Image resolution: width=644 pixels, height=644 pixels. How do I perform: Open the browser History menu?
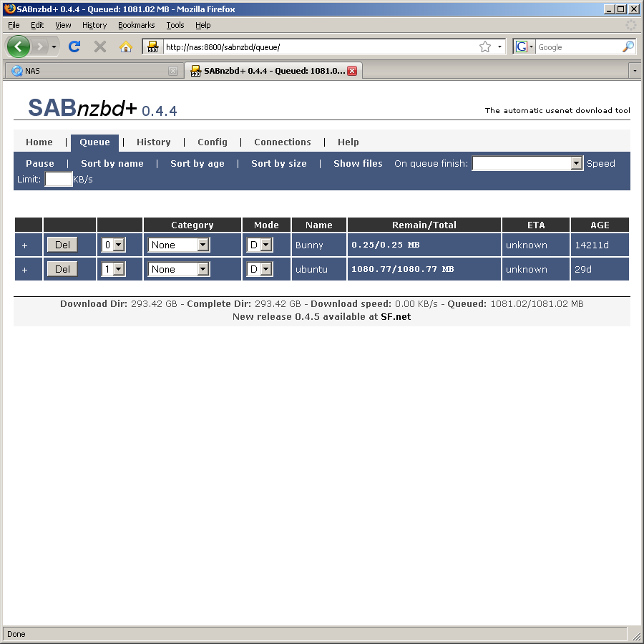click(x=94, y=25)
